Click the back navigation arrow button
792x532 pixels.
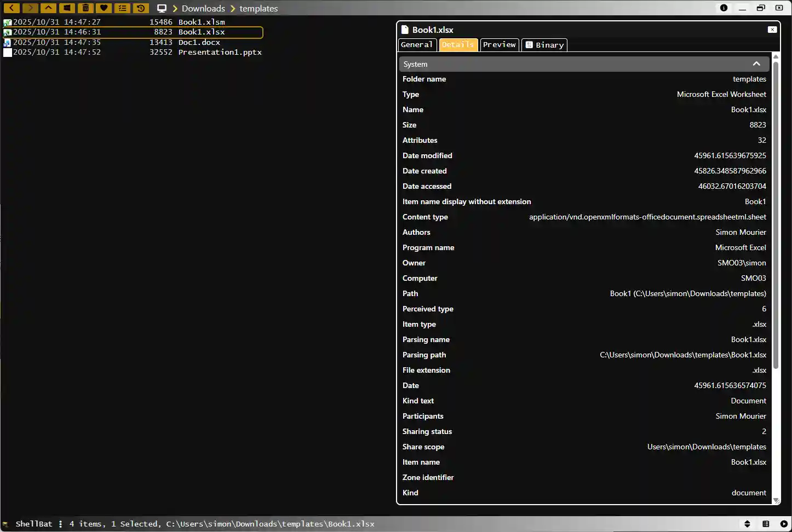[x=12, y=8]
